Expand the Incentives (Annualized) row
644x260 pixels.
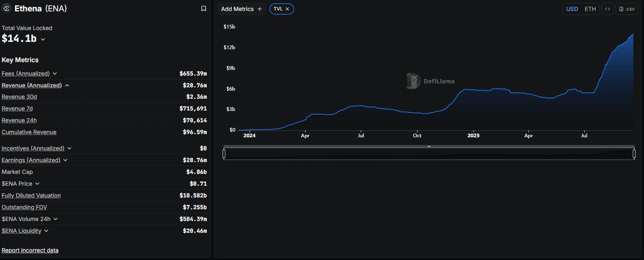(69, 148)
